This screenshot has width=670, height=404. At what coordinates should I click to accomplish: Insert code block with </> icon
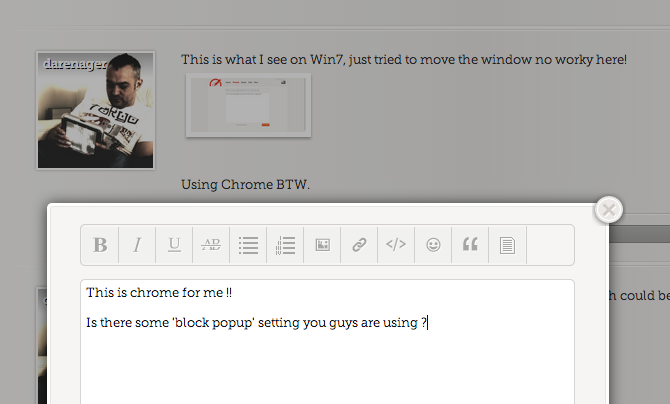pos(396,245)
